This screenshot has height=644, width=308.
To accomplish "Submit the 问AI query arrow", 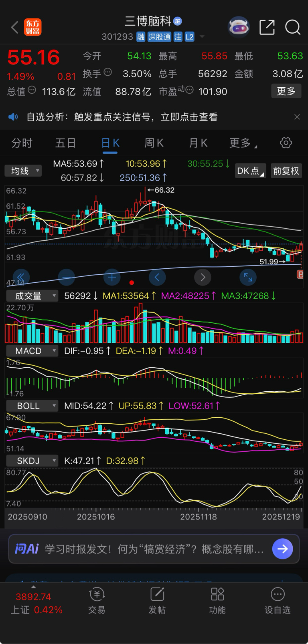I will (x=283, y=549).
